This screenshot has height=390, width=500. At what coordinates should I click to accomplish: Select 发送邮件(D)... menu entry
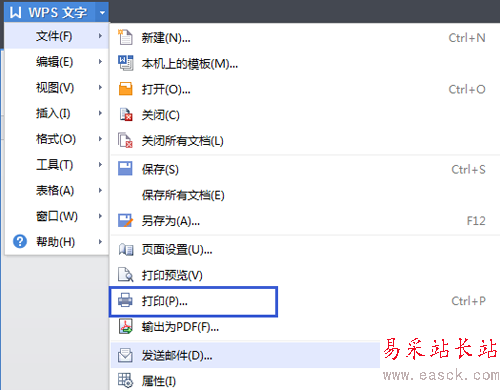tap(245, 355)
